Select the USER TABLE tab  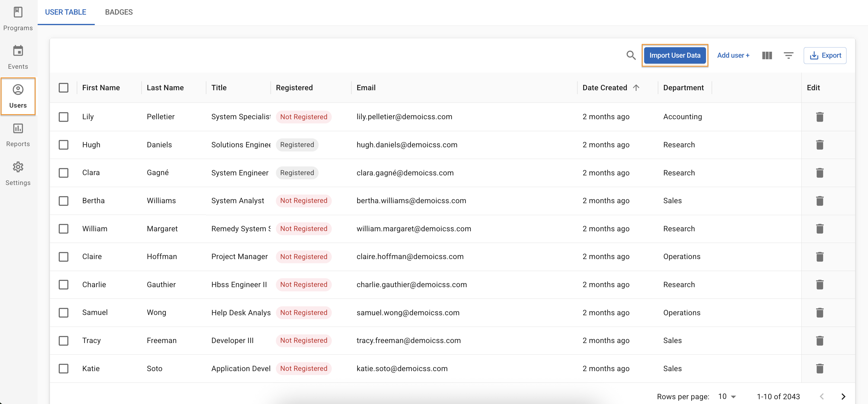tap(65, 12)
